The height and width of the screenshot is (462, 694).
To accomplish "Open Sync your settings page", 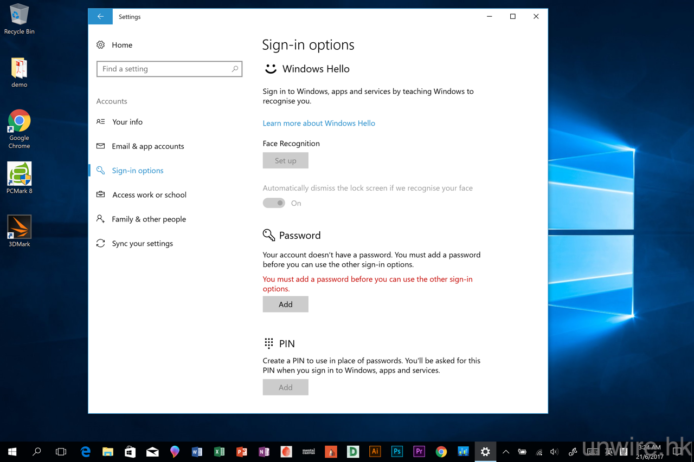I will click(x=142, y=243).
